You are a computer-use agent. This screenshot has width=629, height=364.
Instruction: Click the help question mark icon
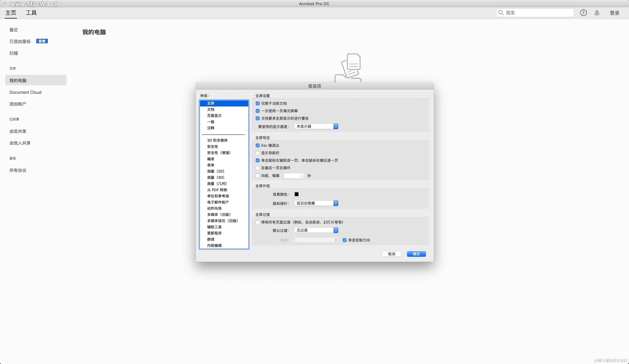(583, 13)
